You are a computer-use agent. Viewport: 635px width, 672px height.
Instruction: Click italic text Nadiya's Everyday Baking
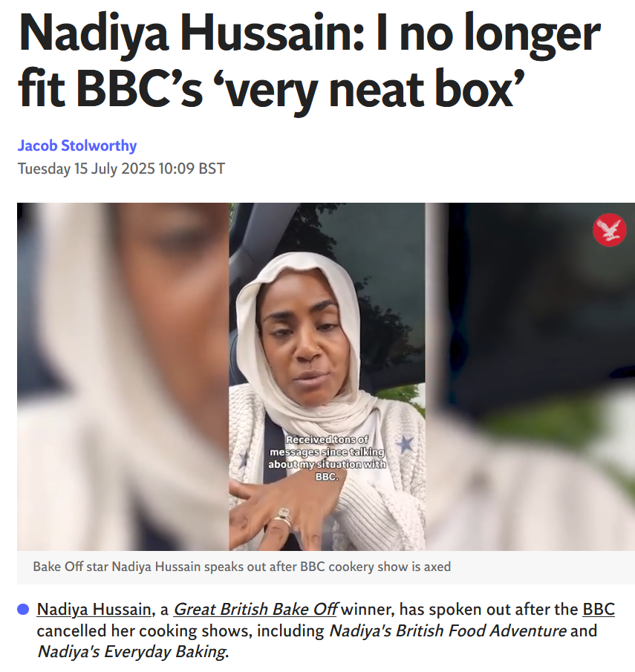click(131, 651)
